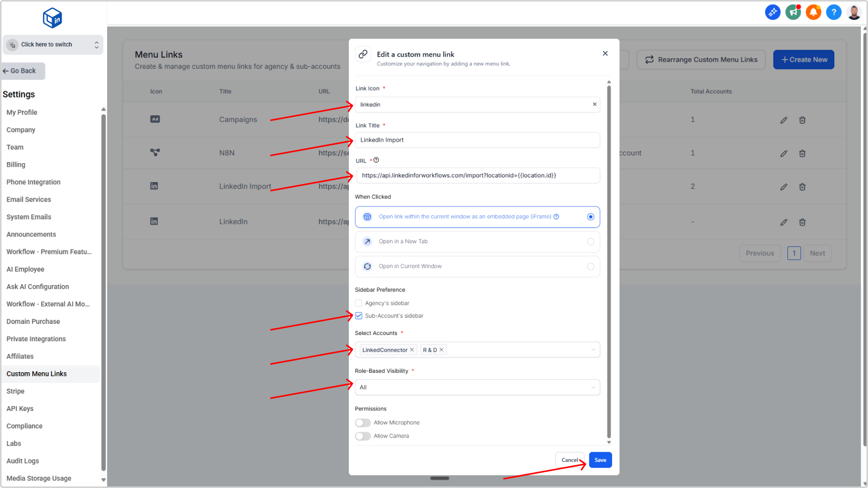
Task: Save the custom menu link
Action: pyautogui.click(x=600, y=460)
